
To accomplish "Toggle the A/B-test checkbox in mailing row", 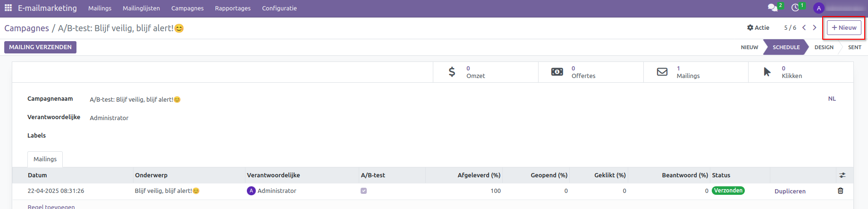I will (x=363, y=191).
